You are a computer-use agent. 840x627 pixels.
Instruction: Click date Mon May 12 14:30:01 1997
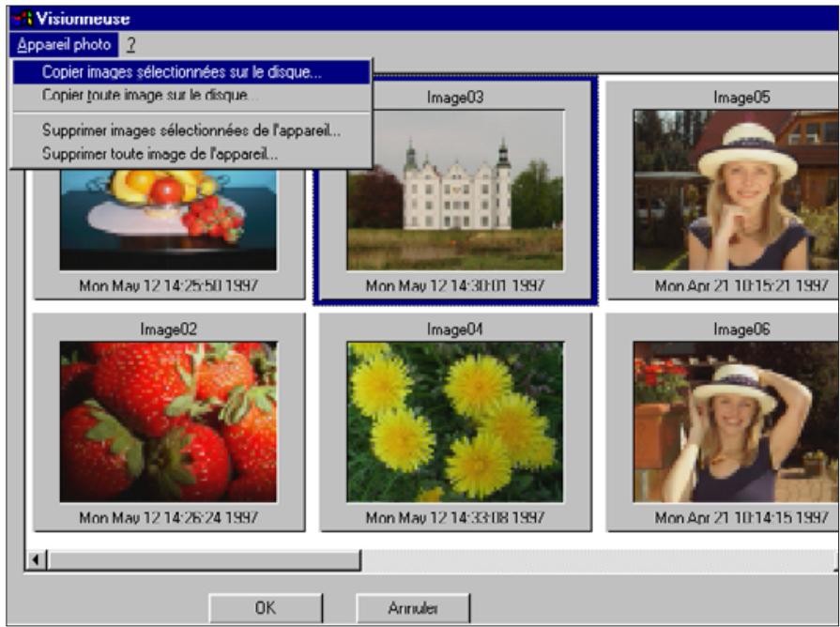coord(455,285)
